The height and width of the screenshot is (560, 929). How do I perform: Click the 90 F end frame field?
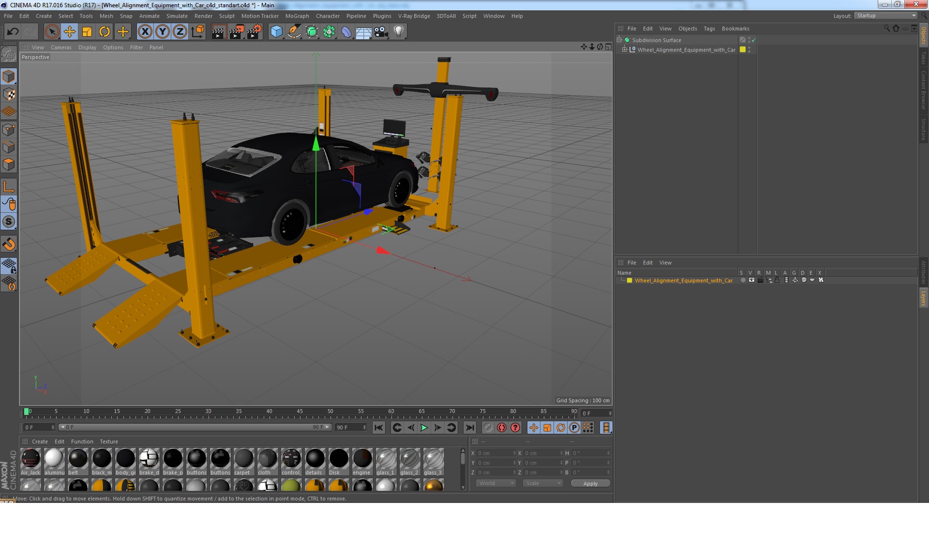click(351, 427)
